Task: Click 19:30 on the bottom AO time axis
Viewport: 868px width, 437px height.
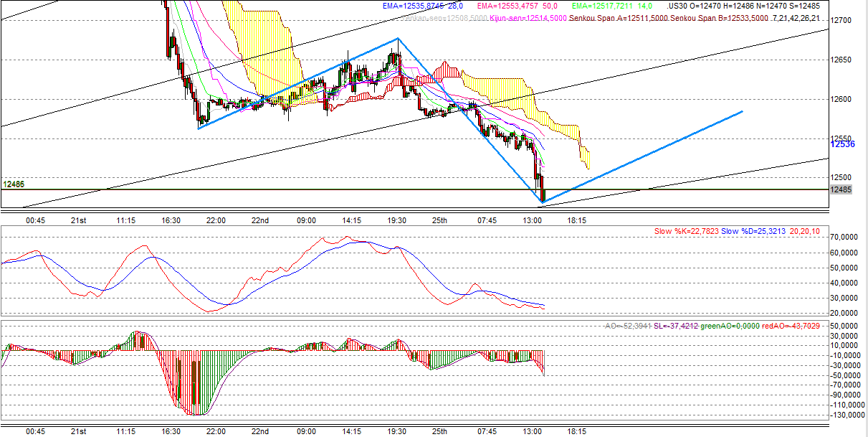Action: (396, 431)
